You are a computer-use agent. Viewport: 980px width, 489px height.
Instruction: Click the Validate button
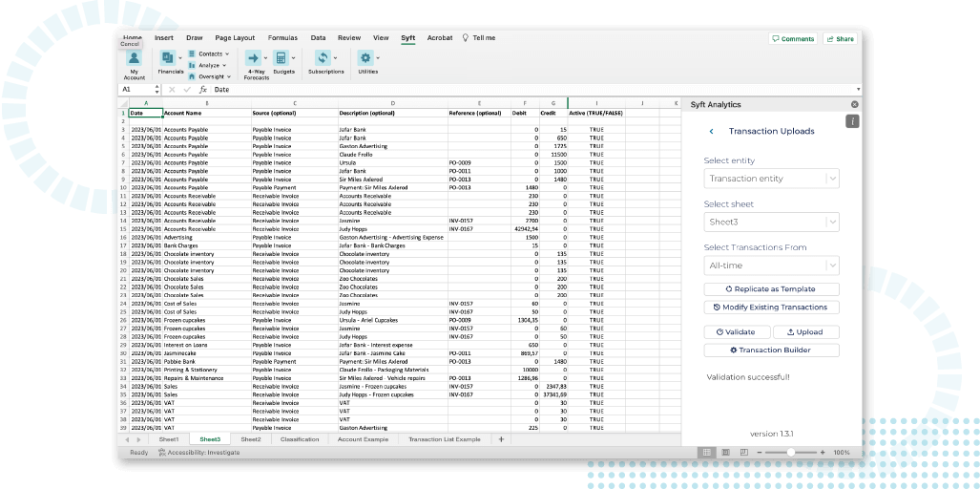(737, 332)
